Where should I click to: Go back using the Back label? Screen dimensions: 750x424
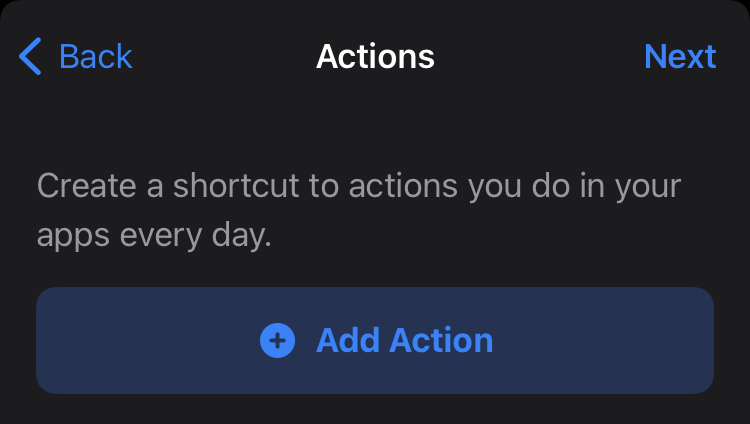[x=96, y=56]
